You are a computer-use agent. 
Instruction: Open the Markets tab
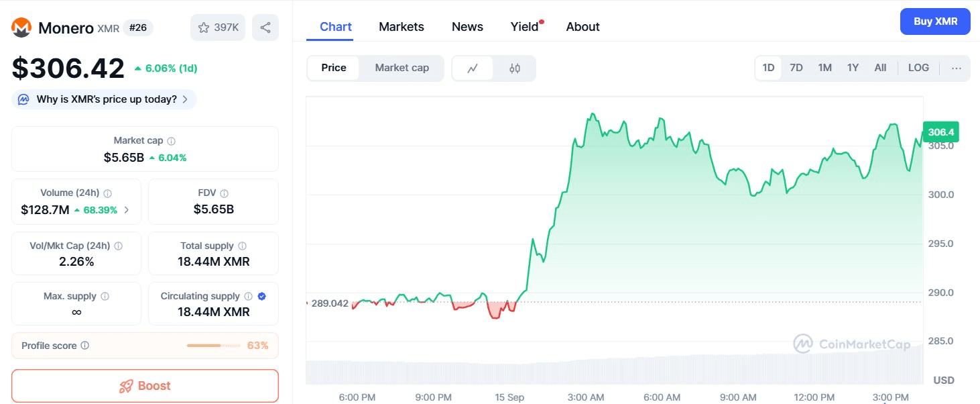(x=402, y=27)
